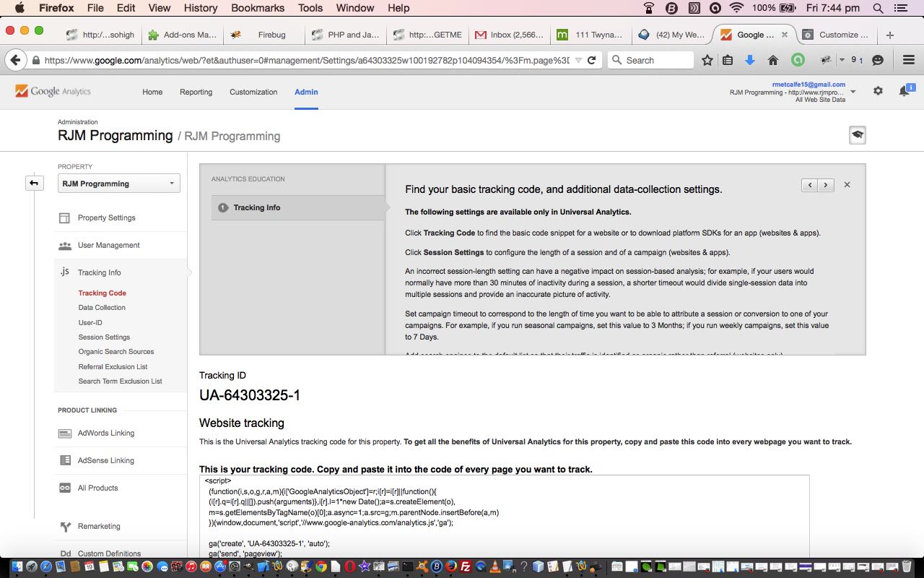
Task: Switch to the Customization tab
Action: point(253,92)
